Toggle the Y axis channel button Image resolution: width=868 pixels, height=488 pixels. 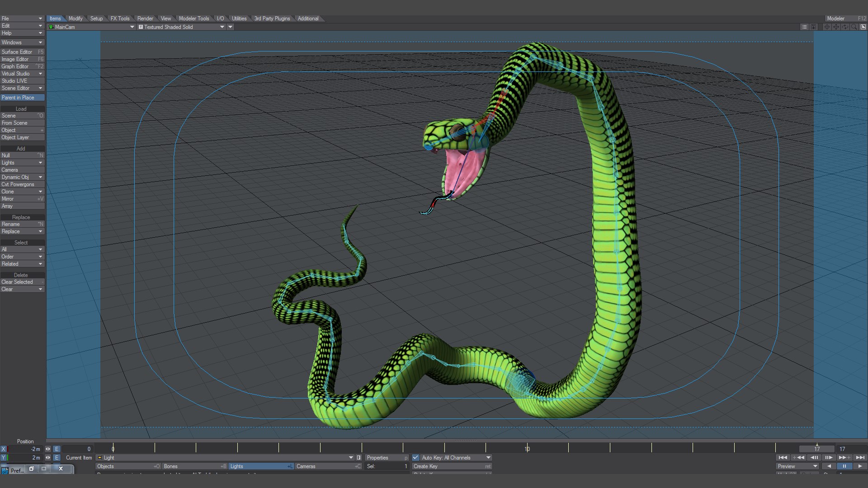pos(4,458)
